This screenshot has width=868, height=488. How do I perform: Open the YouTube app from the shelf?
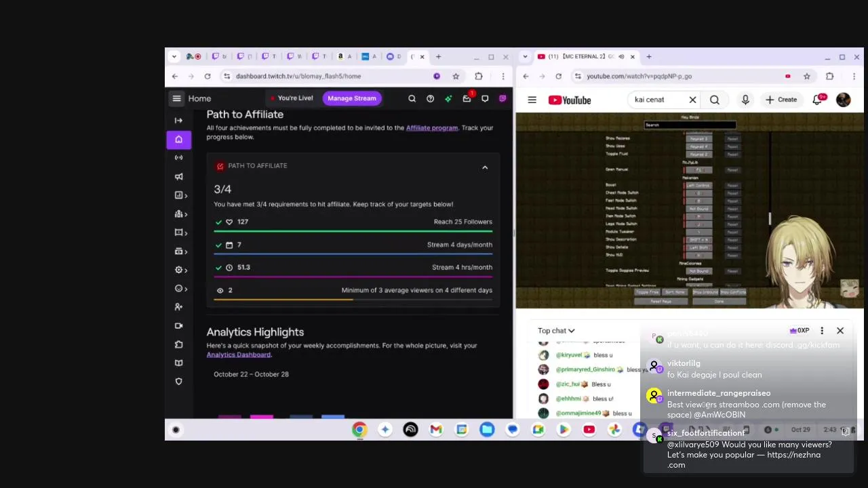click(589, 430)
